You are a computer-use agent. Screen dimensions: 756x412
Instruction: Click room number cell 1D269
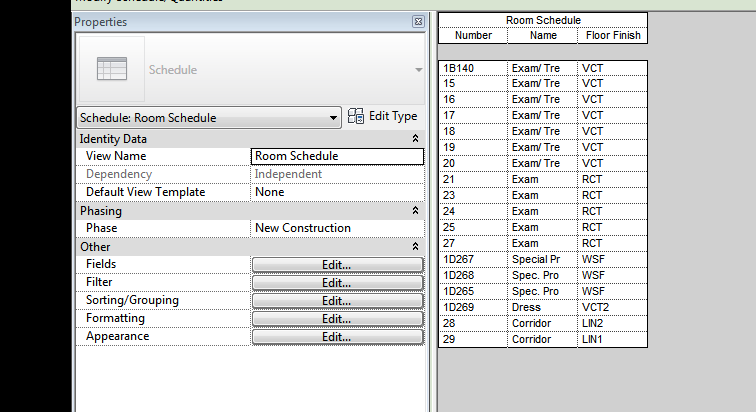[x=473, y=307]
